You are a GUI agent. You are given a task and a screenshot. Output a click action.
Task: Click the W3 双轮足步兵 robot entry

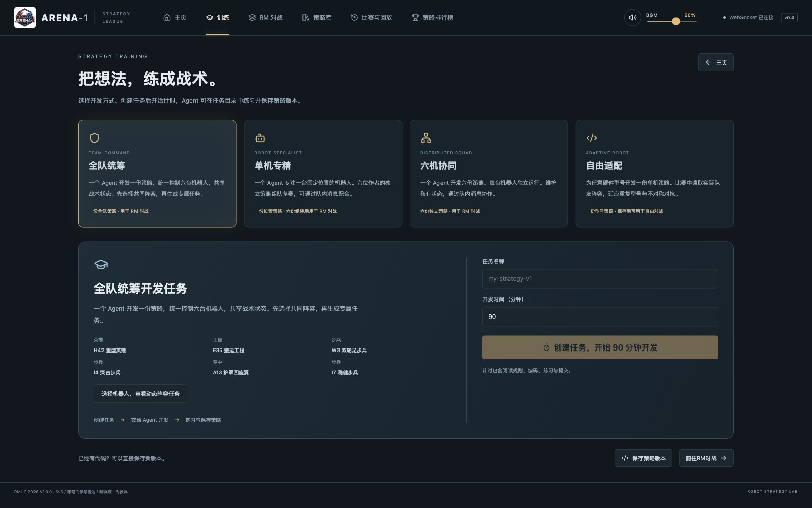(x=349, y=351)
